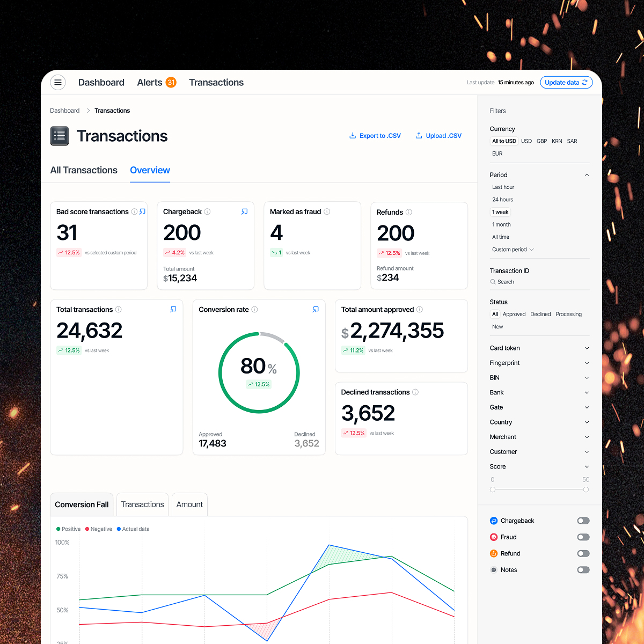
Task: Click the Transaction ID search magnifier icon
Action: pyautogui.click(x=493, y=282)
